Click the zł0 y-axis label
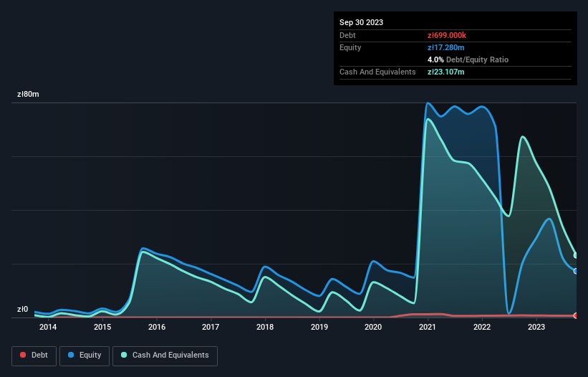 coord(22,310)
